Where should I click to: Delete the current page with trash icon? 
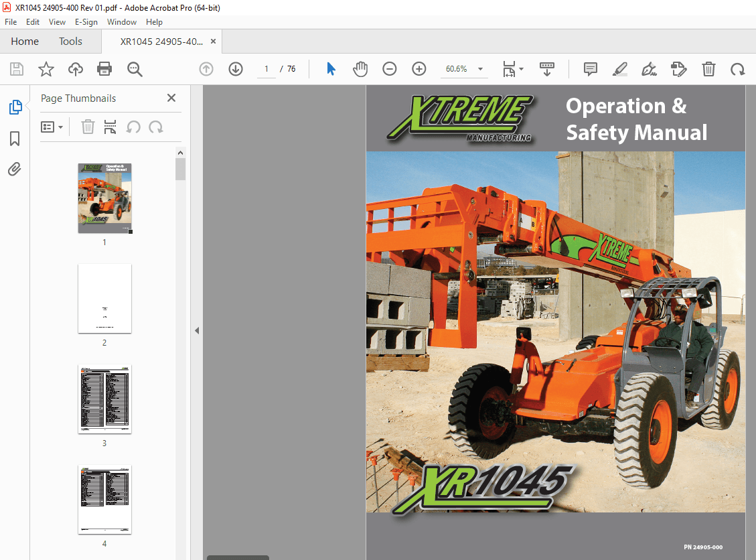coord(708,69)
